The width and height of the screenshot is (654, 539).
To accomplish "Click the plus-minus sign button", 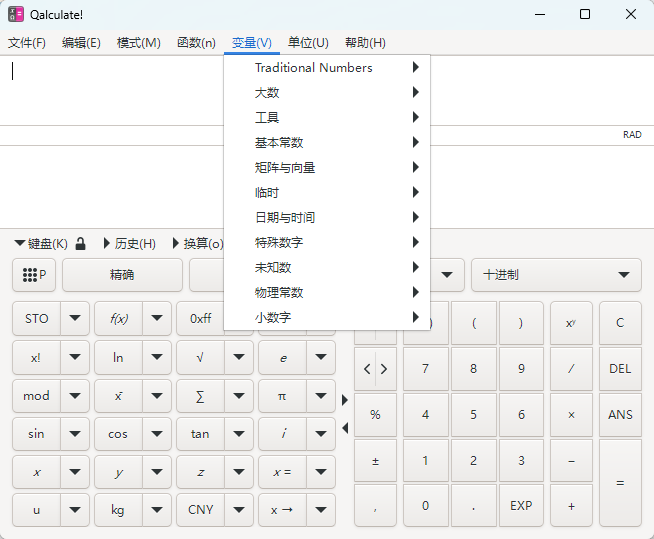I will pos(375,461).
